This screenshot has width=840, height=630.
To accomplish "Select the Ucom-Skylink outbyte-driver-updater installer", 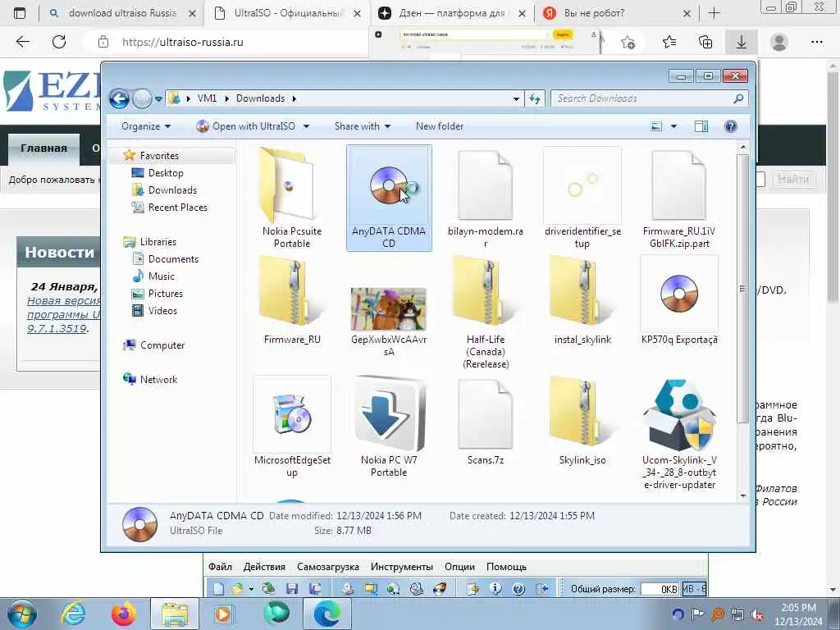I will [678, 434].
